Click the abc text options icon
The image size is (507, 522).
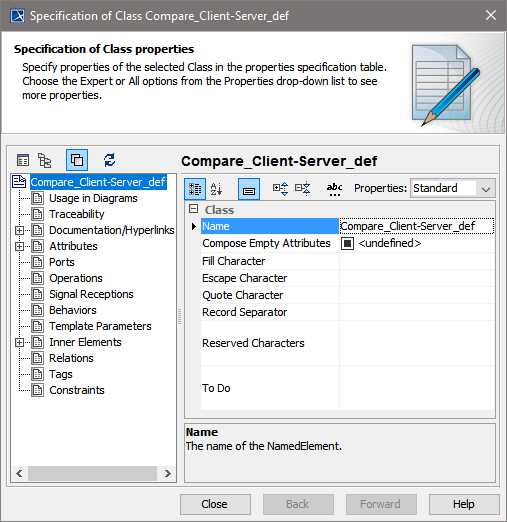pyautogui.click(x=334, y=189)
